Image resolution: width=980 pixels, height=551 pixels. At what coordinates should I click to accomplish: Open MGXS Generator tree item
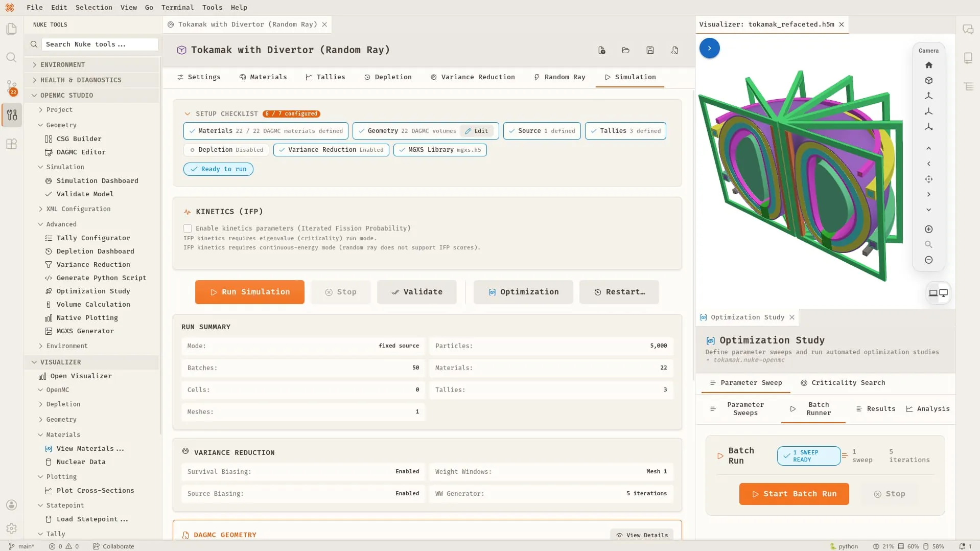[x=85, y=331]
